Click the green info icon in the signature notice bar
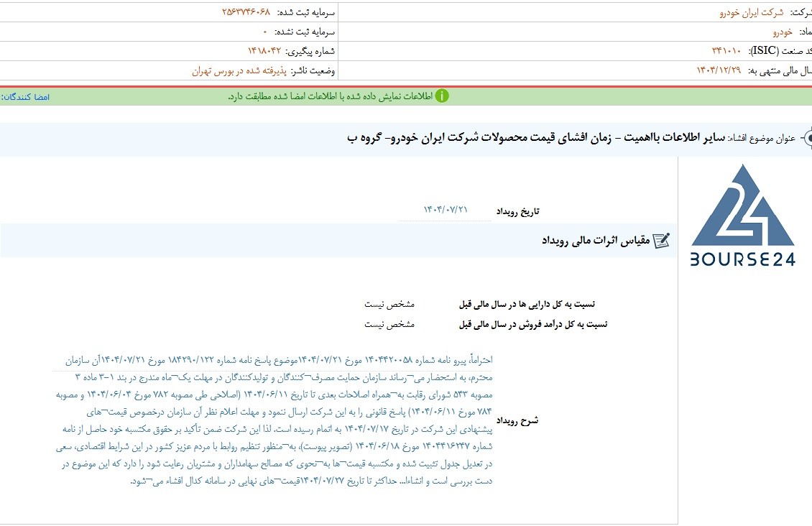The image size is (812, 526). click(442, 96)
